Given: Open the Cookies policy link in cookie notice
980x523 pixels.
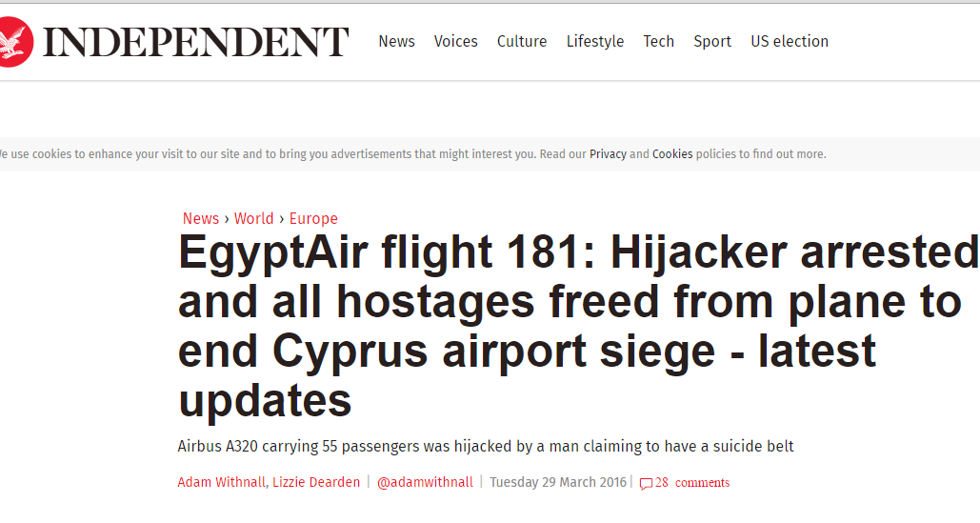Looking at the screenshot, I should click(672, 154).
